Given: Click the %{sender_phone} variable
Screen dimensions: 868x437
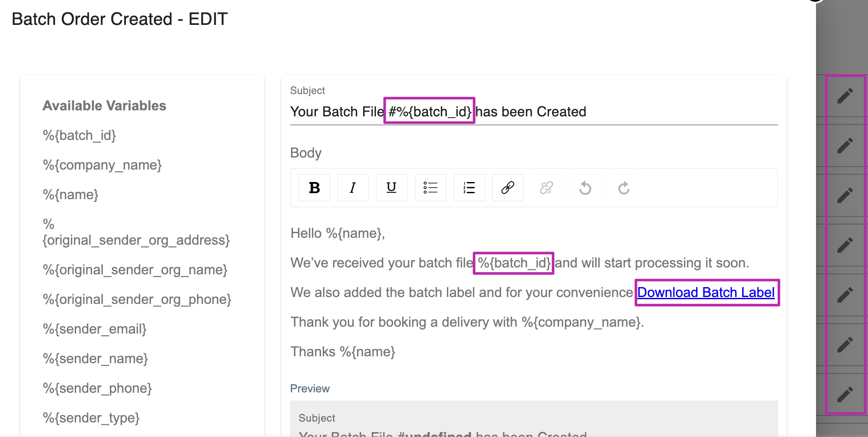Looking at the screenshot, I should point(98,388).
